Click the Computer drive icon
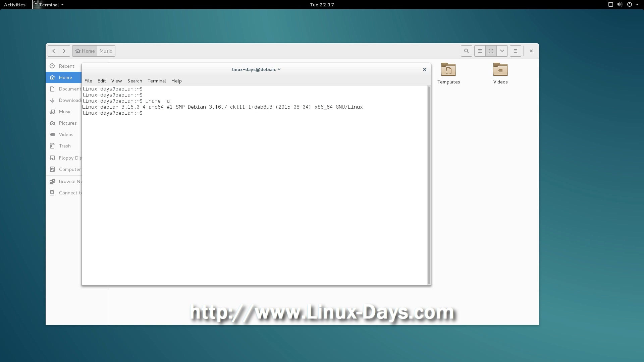The width and height of the screenshot is (644, 362). pyautogui.click(x=52, y=169)
